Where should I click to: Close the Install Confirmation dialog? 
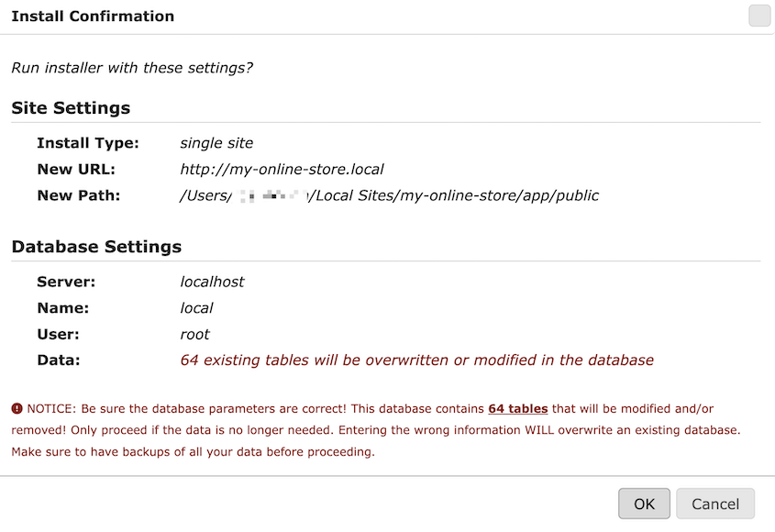[x=758, y=16]
